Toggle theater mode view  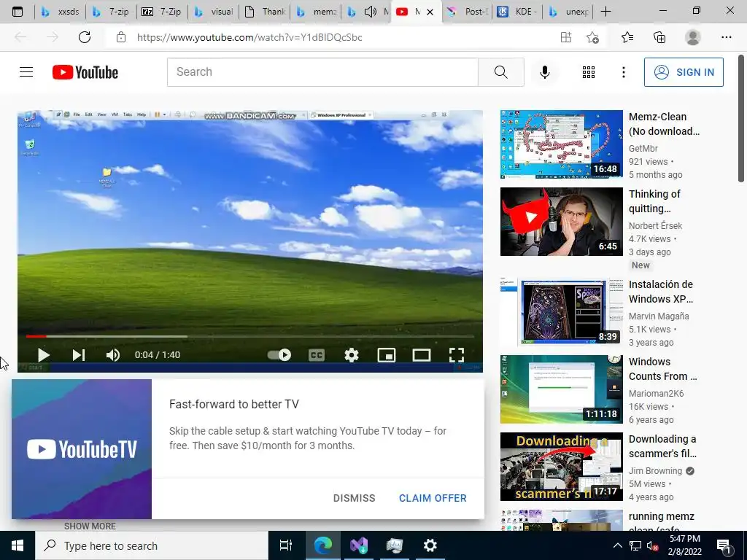[422, 355]
